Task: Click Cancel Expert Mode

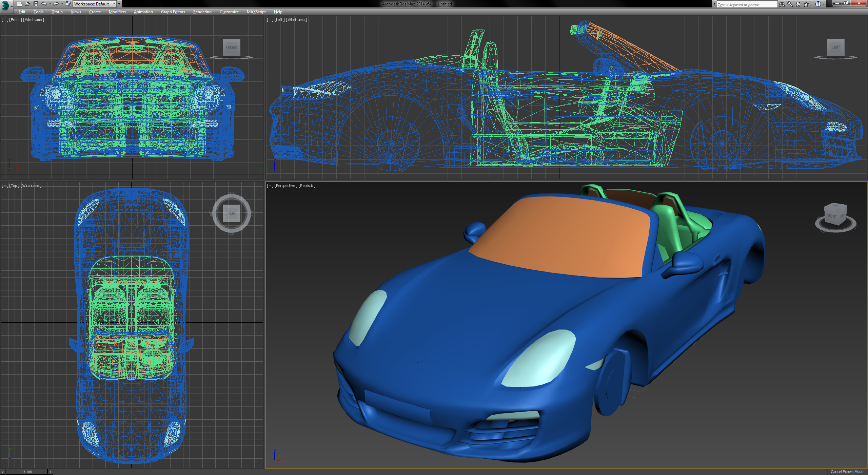Action: pyautogui.click(x=847, y=472)
